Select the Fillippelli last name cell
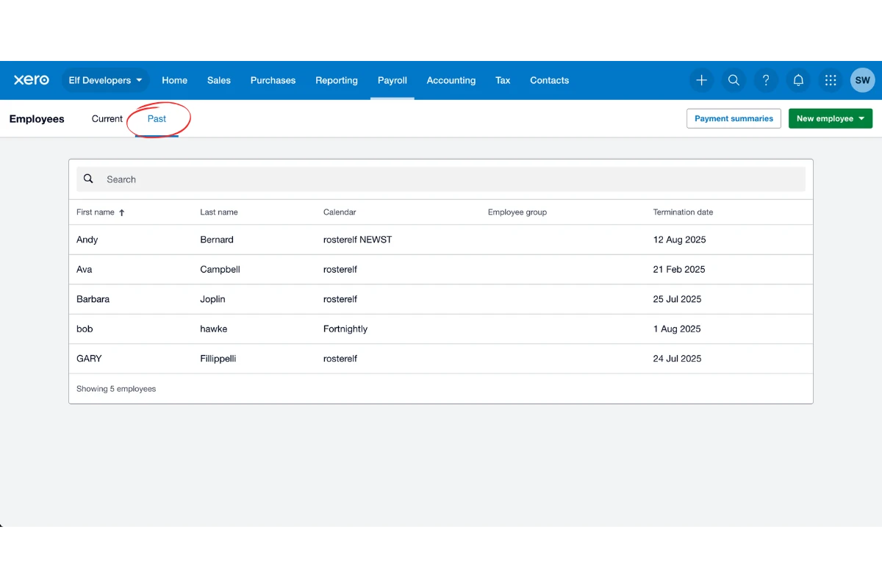This screenshot has height=588, width=882. [218, 359]
